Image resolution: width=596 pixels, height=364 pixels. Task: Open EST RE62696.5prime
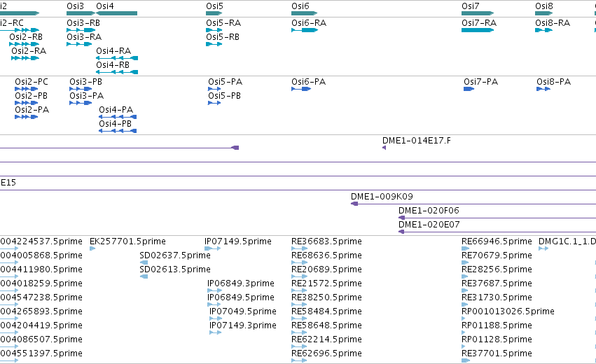click(x=326, y=353)
